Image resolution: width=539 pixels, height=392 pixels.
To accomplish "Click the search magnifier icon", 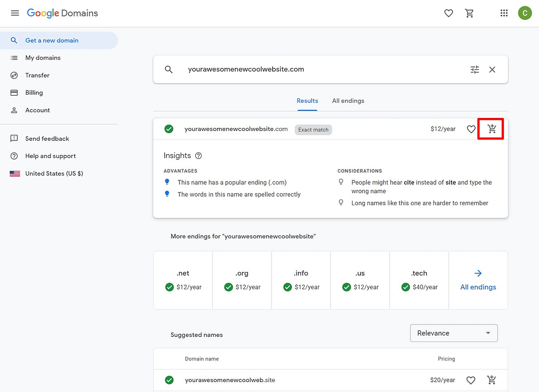I will (168, 69).
